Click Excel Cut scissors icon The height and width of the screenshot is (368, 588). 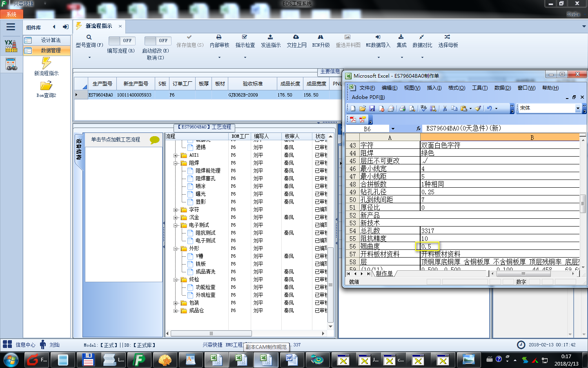point(445,108)
